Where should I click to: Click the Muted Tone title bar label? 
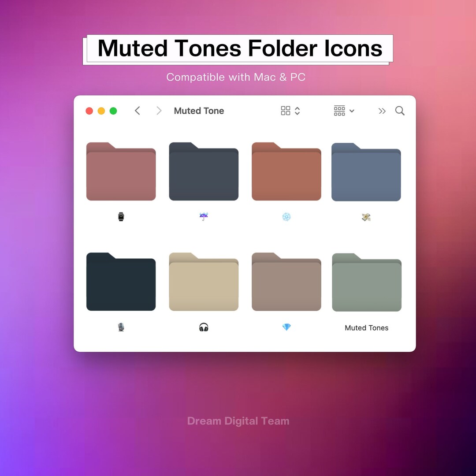point(199,111)
